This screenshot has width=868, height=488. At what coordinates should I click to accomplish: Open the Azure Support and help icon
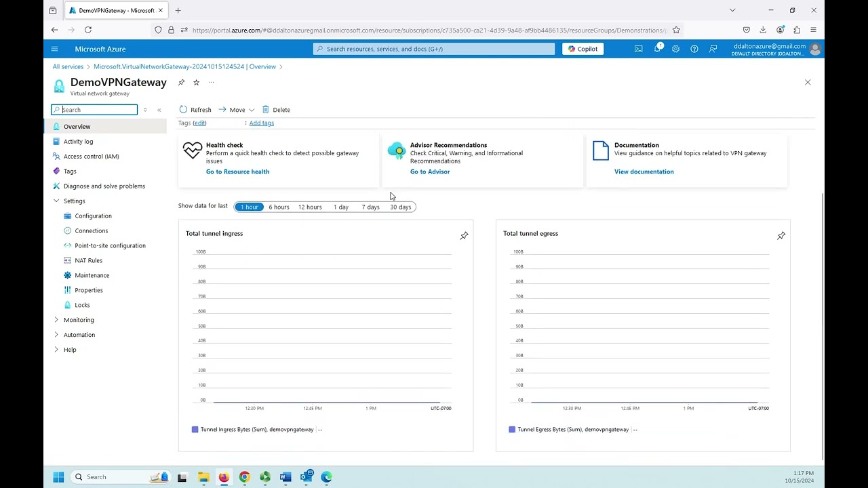[694, 49]
